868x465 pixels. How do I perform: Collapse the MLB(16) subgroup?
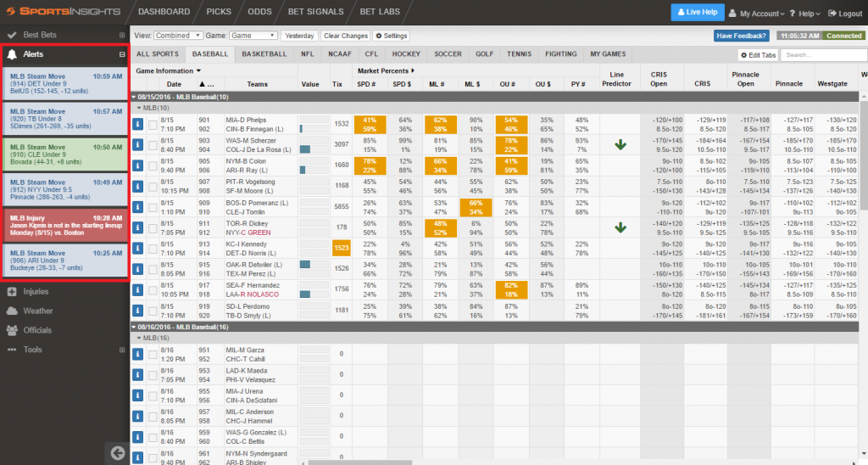(x=139, y=338)
